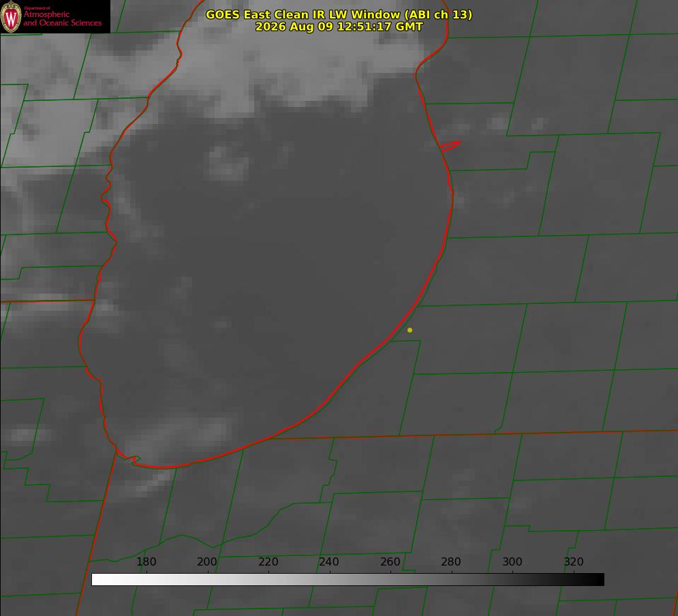Click the 260 colorbar label
Image resolution: width=678 pixels, height=616 pixels.
point(390,561)
